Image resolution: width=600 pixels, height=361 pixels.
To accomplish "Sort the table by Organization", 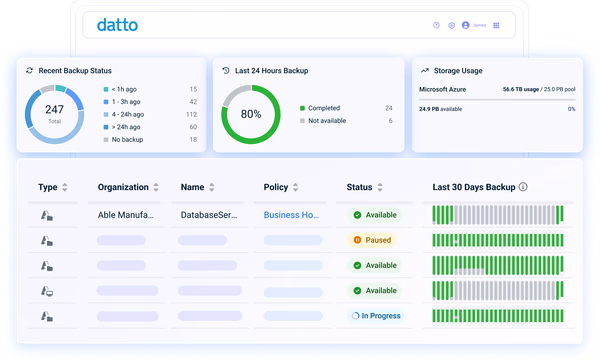I will [x=156, y=187].
